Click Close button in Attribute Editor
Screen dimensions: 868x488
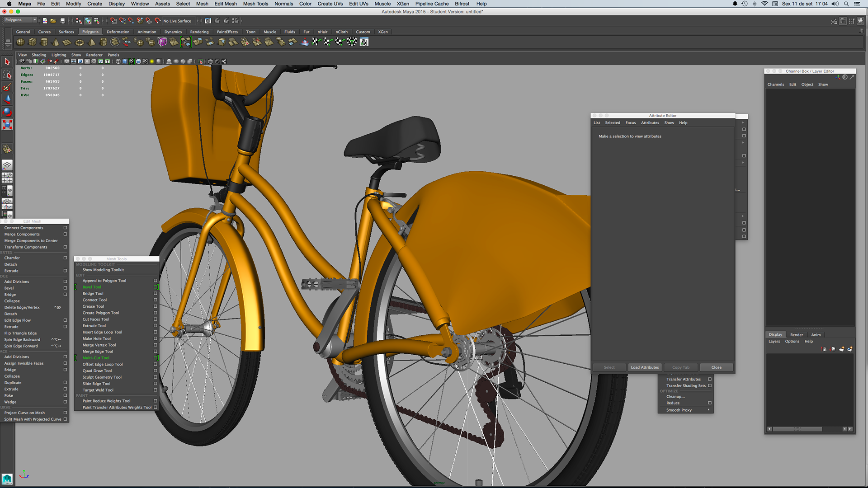(717, 367)
